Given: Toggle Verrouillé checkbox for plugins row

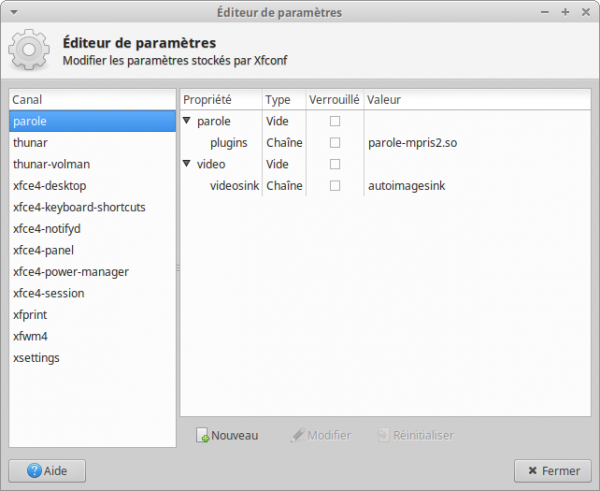Looking at the screenshot, I should [335, 143].
